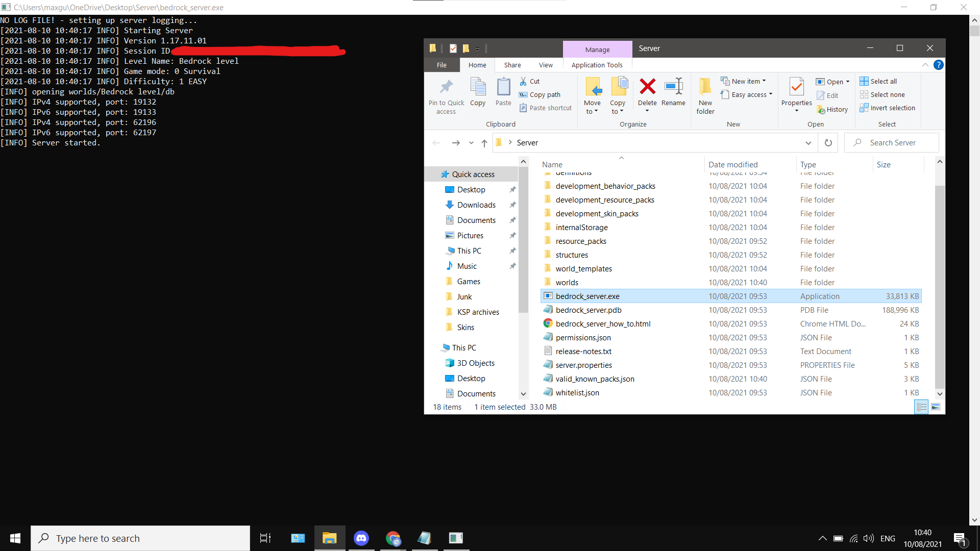980x551 pixels.
Task: Click the refresh icon beside address bar
Action: [x=828, y=143]
